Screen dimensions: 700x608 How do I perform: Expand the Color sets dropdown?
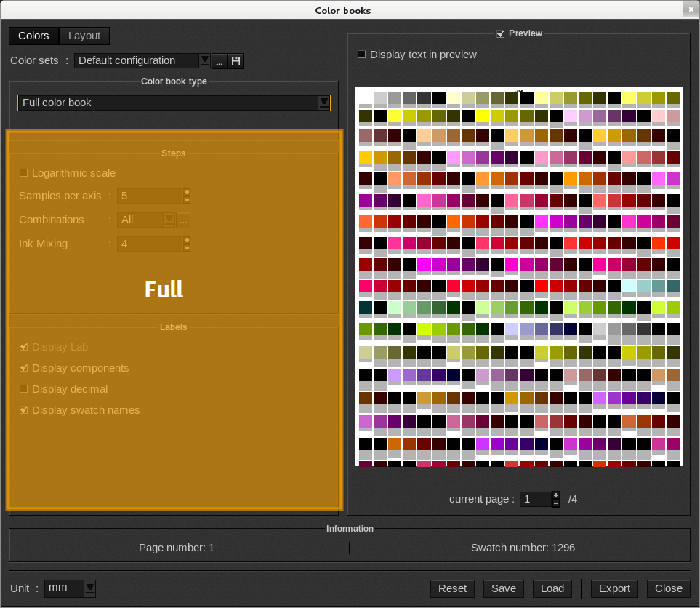pos(204,60)
